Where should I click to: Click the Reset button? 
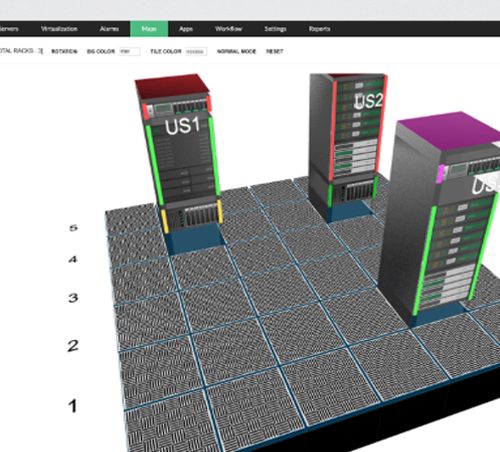275,51
